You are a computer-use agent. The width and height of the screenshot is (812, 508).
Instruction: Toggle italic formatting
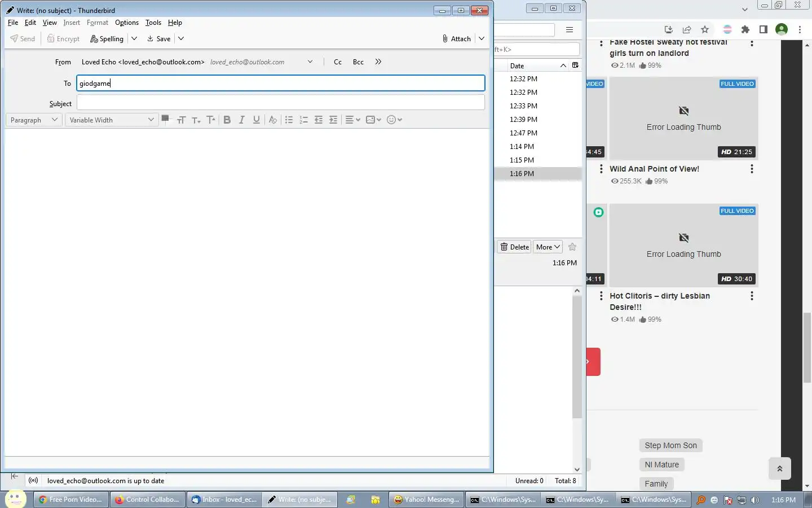pos(241,120)
